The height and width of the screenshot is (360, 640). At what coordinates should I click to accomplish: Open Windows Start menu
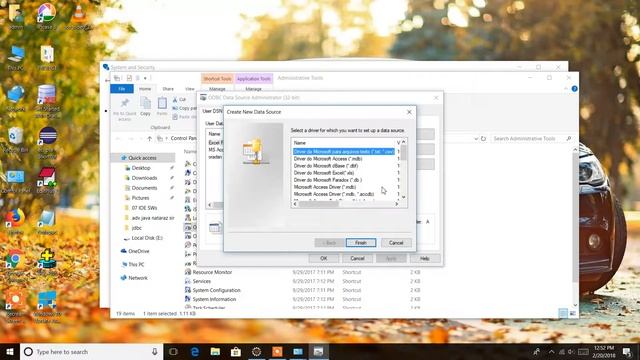[x=10, y=351]
